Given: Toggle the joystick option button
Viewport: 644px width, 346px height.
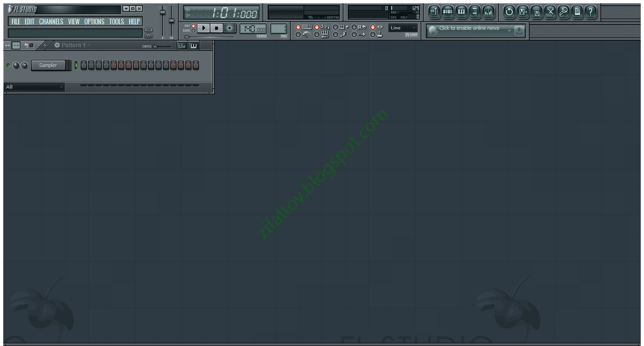Looking at the screenshot, I should click(373, 35).
